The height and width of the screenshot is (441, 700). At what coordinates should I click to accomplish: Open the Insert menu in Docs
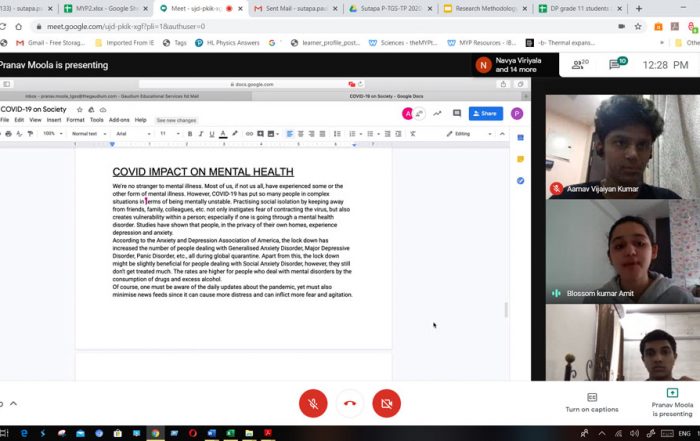click(x=54, y=120)
